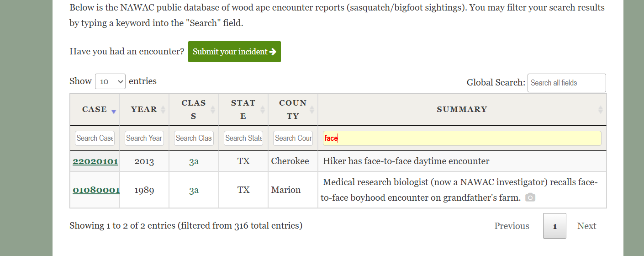The height and width of the screenshot is (256, 644).
Task: Select the Search State filter field
Action: 243,138
